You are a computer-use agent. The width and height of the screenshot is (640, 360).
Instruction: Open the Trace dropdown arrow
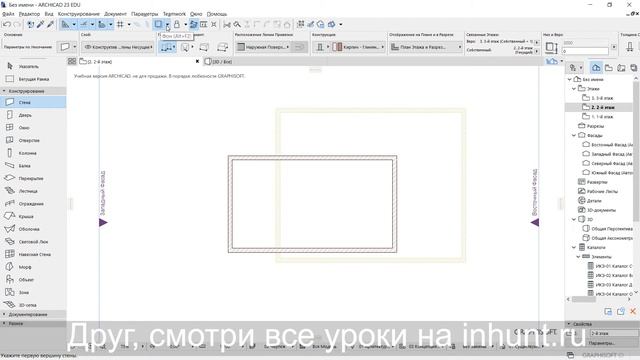(167, 24)
